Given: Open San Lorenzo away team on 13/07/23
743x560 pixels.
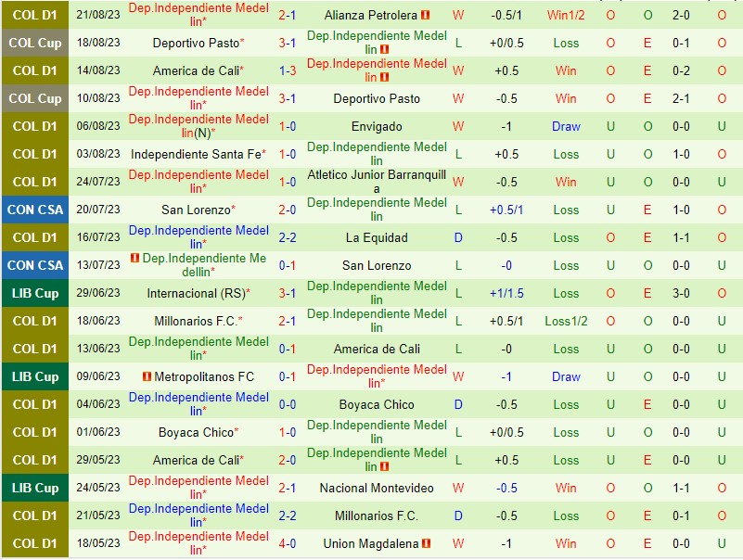Looking at the screenshot, I should point(377,266).
